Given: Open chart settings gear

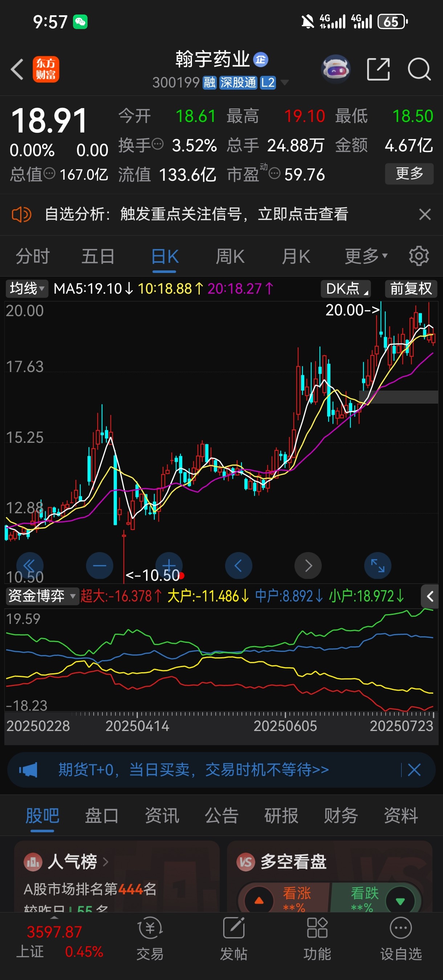Looking at the screenshot, I should click(x=419, y=256).
